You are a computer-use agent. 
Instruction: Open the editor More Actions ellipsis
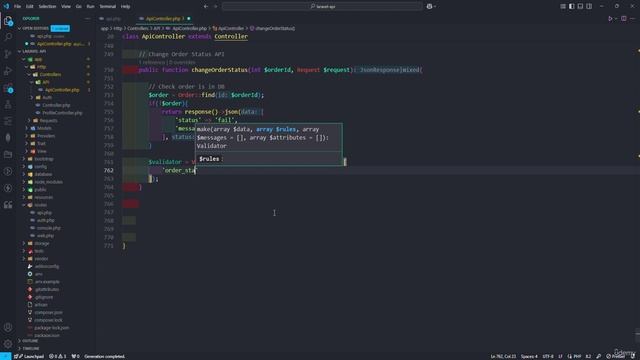pyautogui.click(x=633, y=19)
